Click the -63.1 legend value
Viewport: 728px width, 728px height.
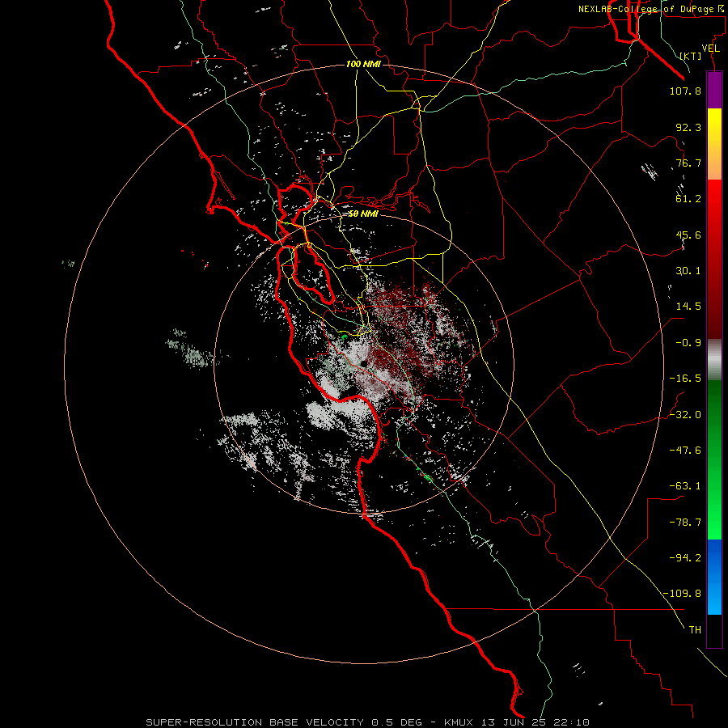tap(685, 486)
